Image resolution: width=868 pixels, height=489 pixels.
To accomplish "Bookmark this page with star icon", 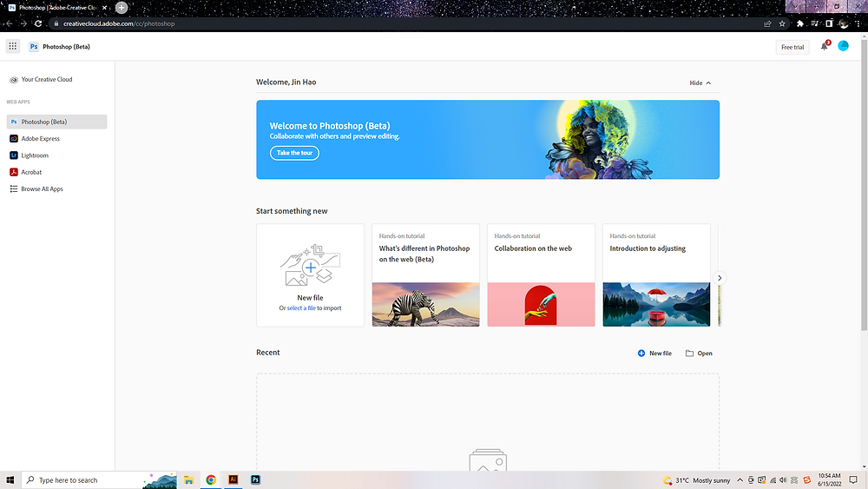I will click(782, 23).
